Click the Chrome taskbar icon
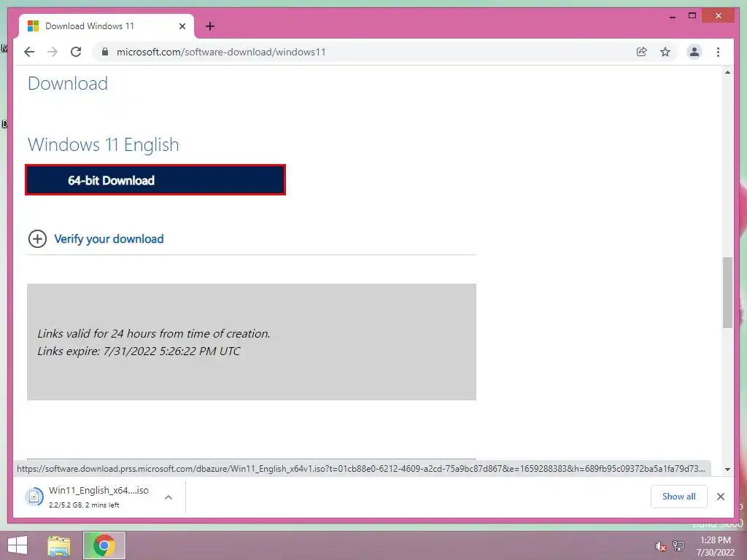This screenshot has width=747, height=560. (104, 545)
